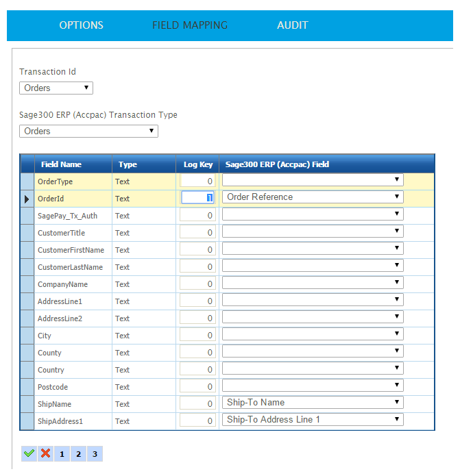Screen dimensions: 460x476
Task: Expand Sage300 ERP Transaction Type dropdown
Action: [x=88, y=131]
